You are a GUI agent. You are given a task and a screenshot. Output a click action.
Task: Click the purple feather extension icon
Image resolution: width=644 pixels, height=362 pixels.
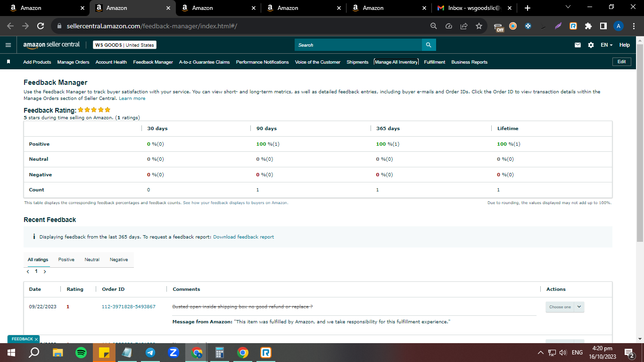pyautogui.click(x=558, y=26)
